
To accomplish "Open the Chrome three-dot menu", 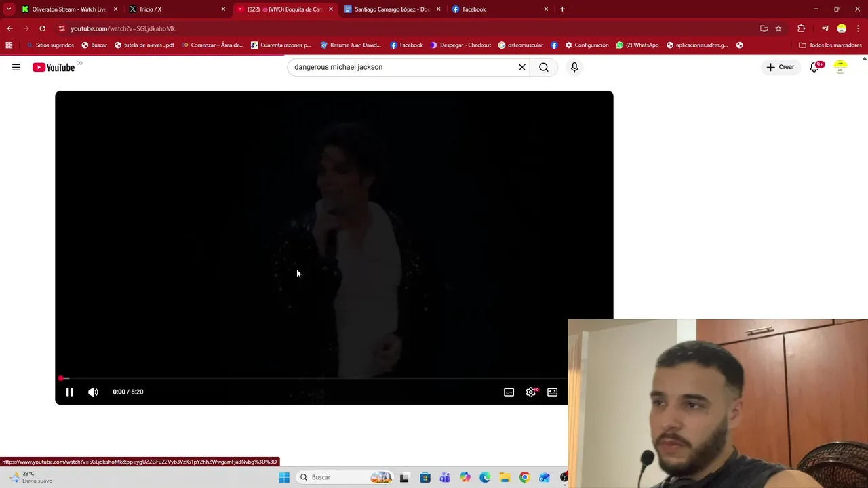I will click(858, 28).
